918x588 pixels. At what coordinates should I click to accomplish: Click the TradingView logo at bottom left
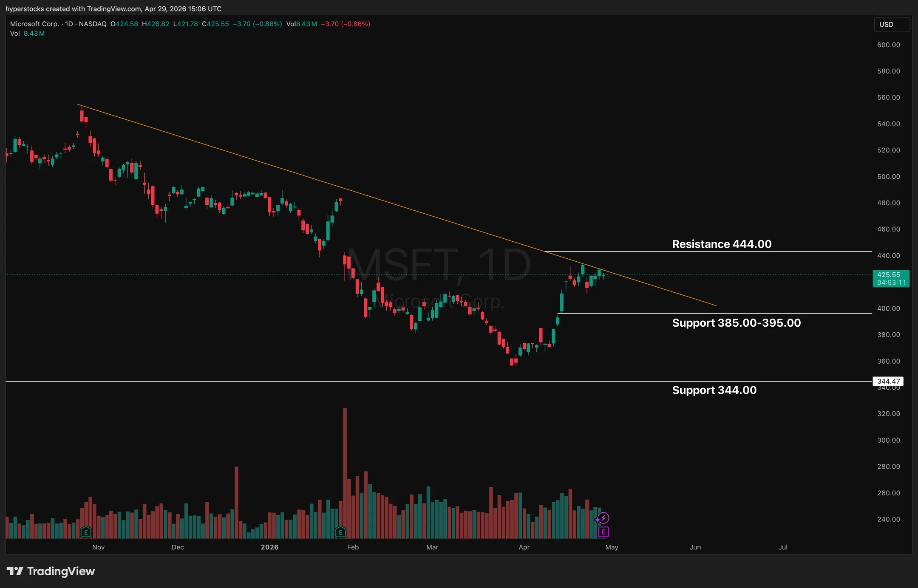coord(51,571)
